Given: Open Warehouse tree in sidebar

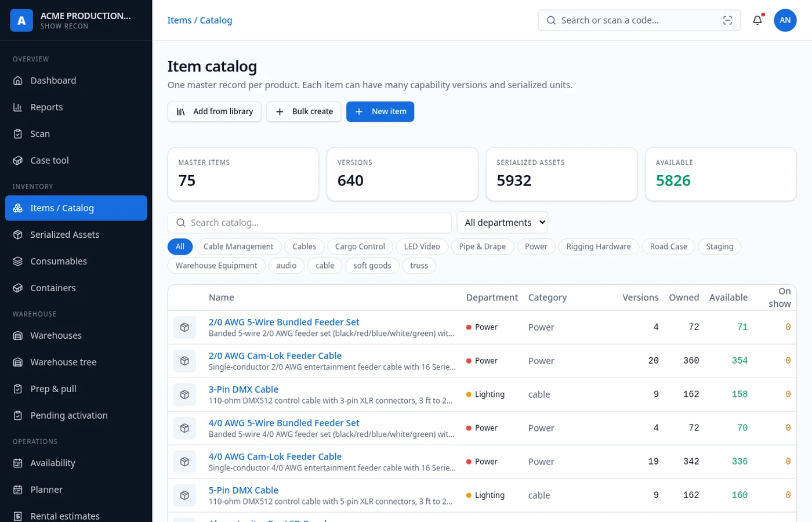Looking at the screenshot, I should click(x=76, y=362).
